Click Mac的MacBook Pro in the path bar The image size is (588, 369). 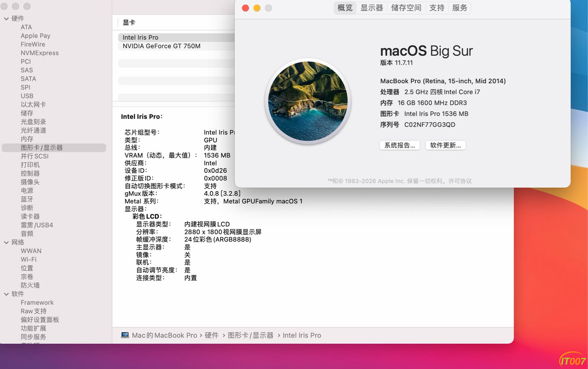pos(165,335)
